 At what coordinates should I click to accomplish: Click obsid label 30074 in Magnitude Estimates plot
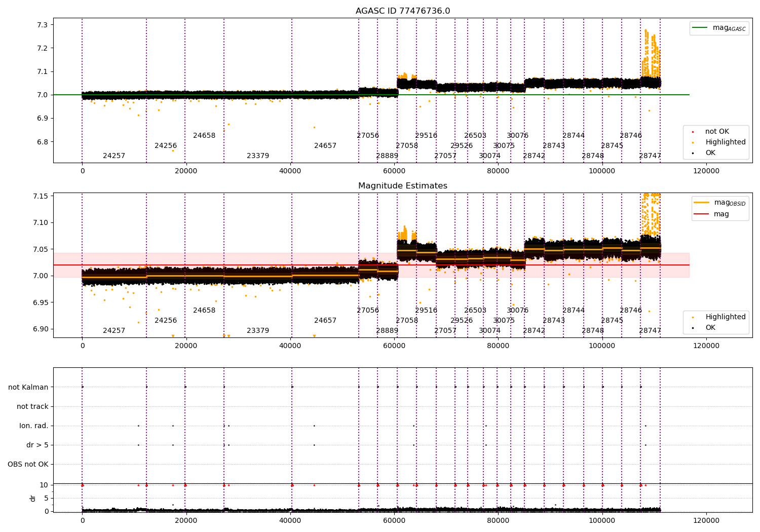[490, 331]
